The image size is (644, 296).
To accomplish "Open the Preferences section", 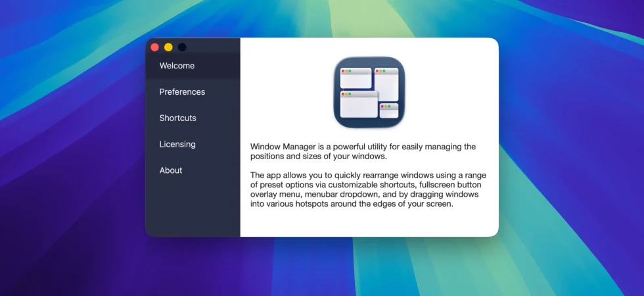I will 193,91.
